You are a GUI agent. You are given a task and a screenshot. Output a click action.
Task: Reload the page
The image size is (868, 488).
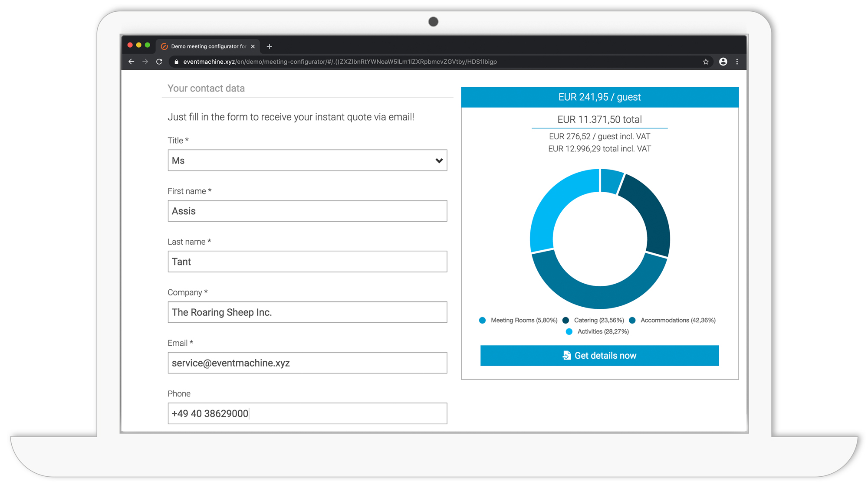click(159, 62)
